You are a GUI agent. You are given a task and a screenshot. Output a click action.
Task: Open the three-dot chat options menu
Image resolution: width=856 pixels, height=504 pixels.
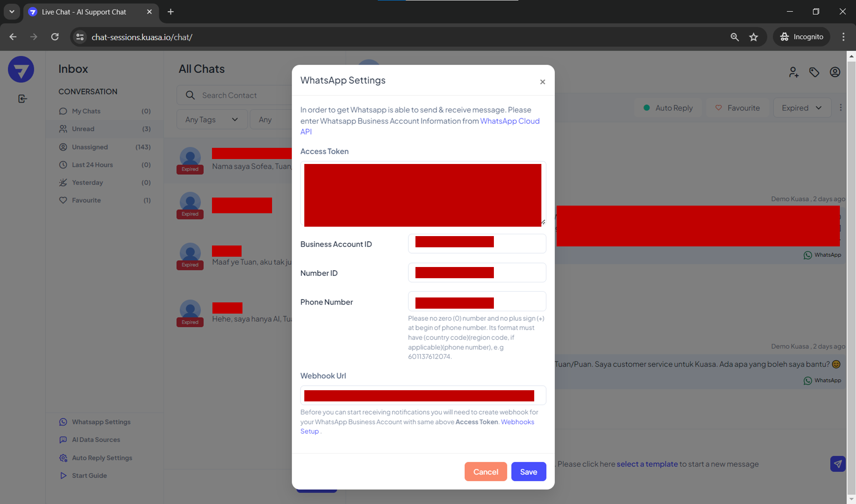point(840,108)
